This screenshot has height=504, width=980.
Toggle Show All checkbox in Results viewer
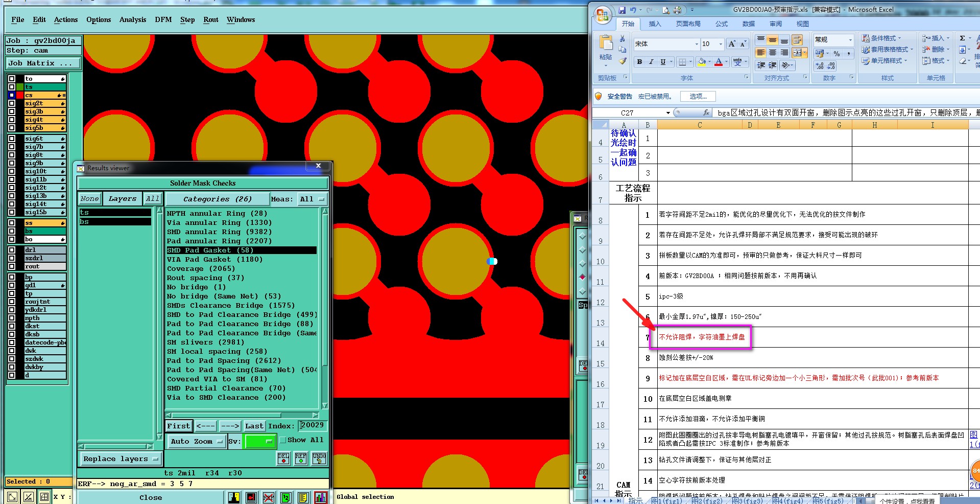(282, 440)
